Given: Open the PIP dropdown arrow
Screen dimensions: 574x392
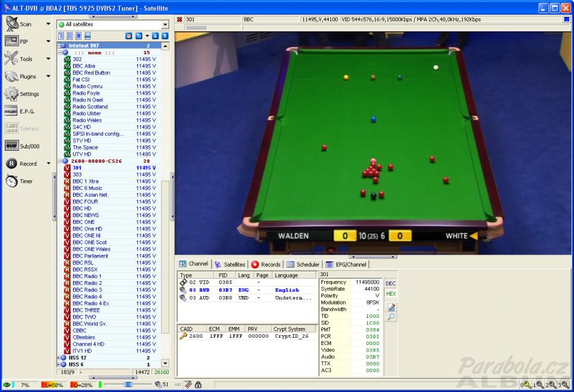Looking at the screenshot, I should [x=48, y=42].
